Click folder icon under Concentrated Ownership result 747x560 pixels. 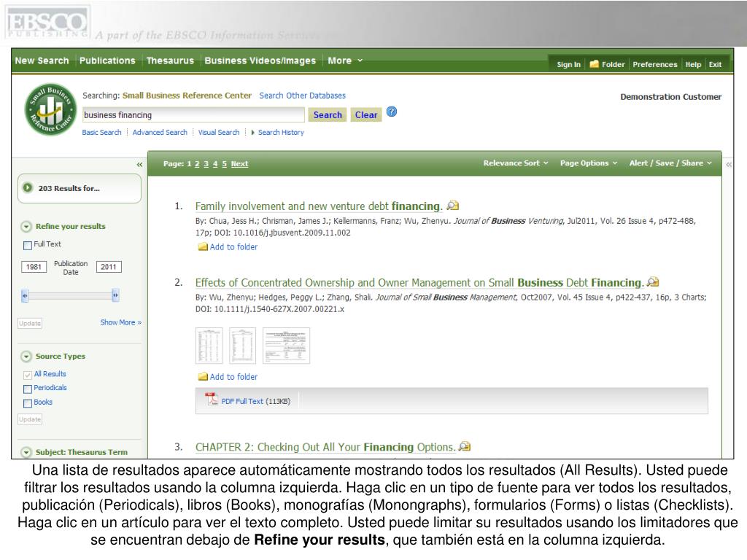point(203,377)
